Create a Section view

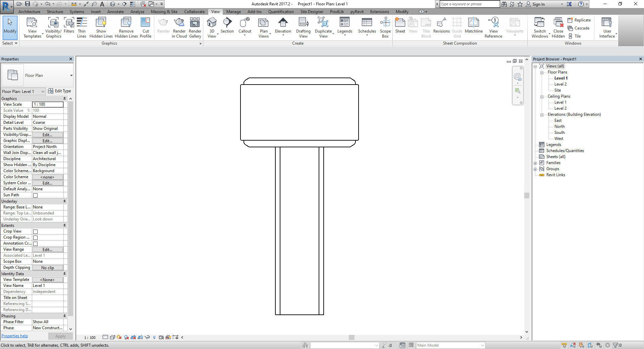click(227, 26)
